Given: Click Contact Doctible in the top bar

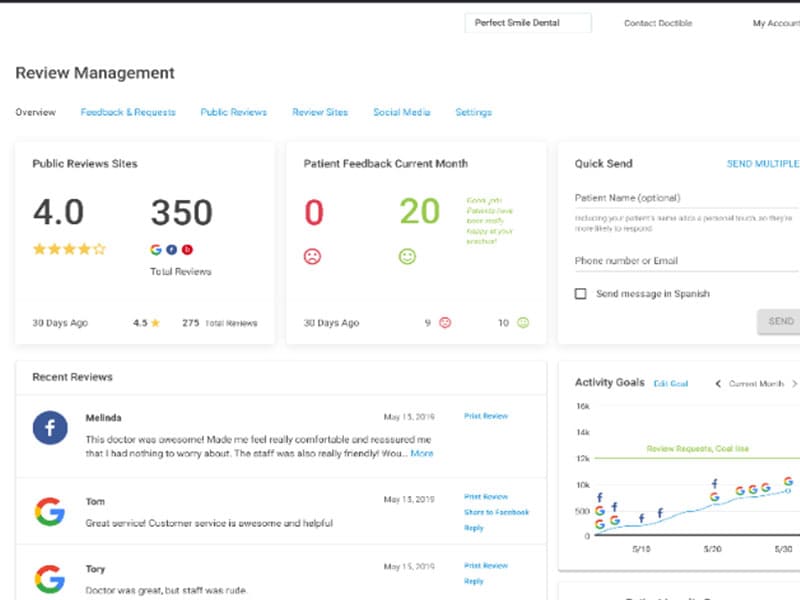Looking at the screenshot, I should tap(658, 23).
